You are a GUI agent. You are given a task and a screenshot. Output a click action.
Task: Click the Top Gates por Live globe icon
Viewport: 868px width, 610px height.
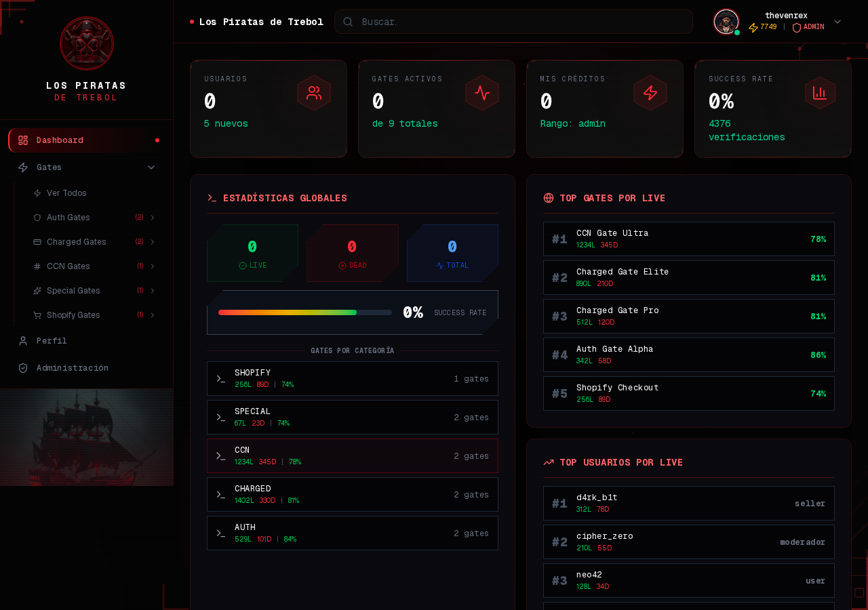coord(549,198)
